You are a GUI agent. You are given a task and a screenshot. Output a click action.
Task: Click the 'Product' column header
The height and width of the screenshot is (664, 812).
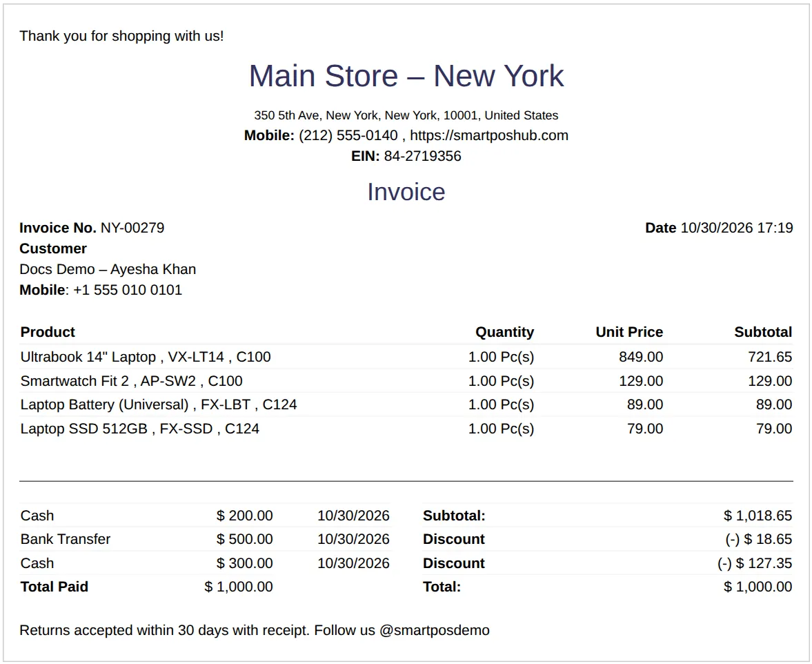pyautogui.click(x=48, y=332)
